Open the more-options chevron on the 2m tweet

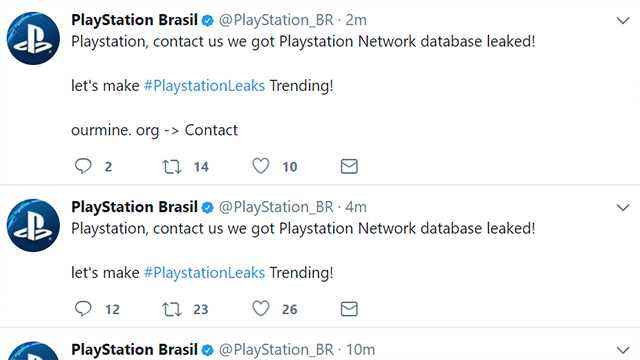623,20
